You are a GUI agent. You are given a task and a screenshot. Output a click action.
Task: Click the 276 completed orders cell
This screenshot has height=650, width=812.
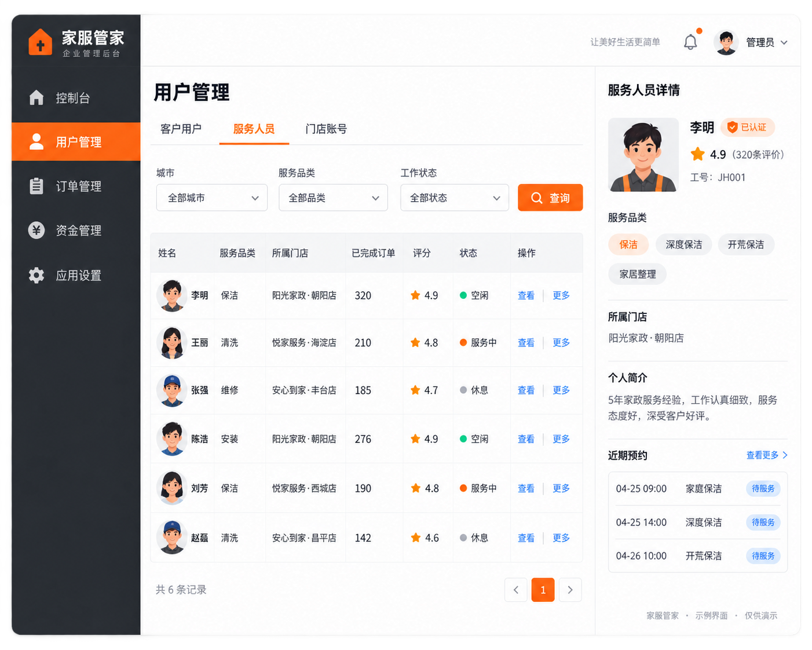tap(363, 439)
